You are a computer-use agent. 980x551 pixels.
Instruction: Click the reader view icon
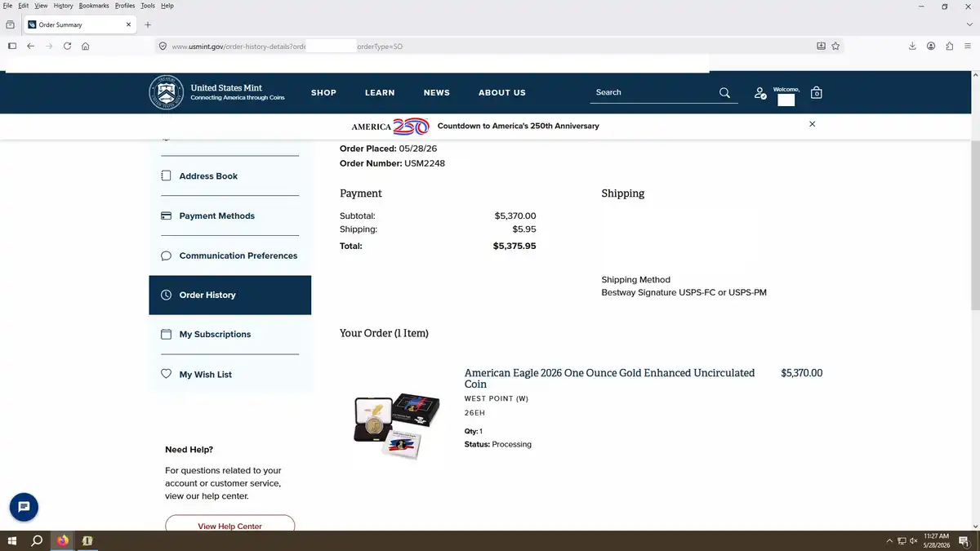822,47
